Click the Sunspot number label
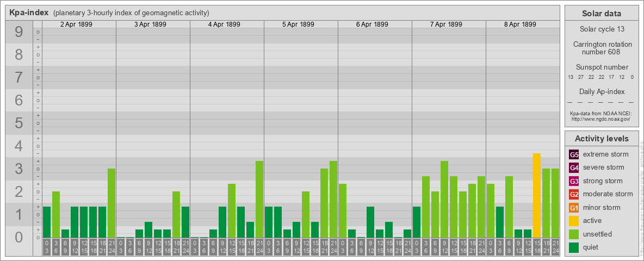 tap(602, 67)
